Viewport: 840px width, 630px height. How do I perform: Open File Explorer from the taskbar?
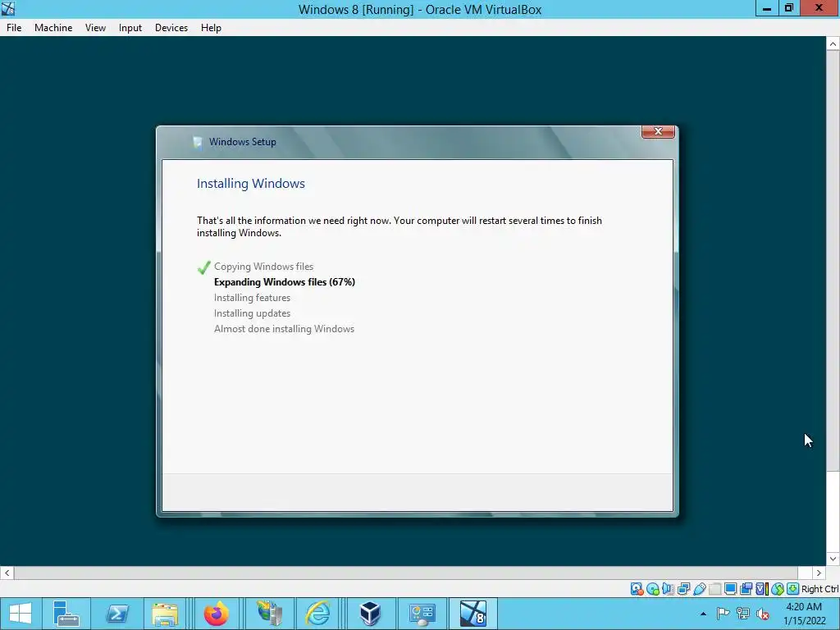165,614
